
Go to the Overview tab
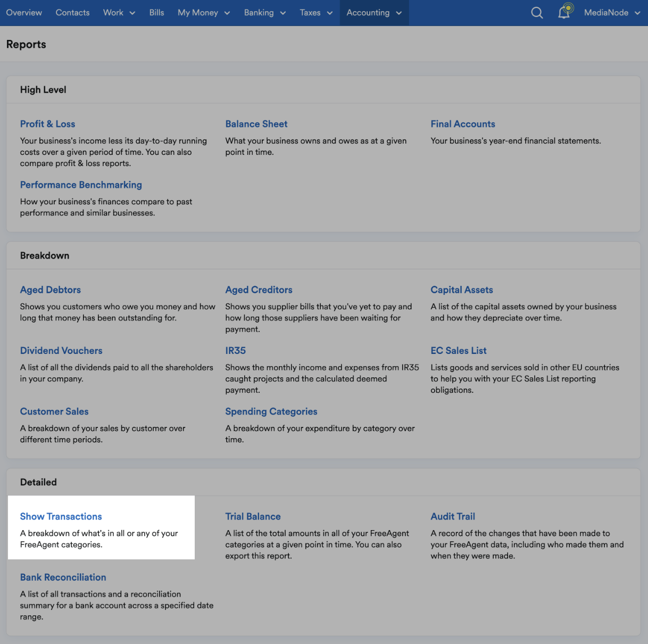pos(24,13)
